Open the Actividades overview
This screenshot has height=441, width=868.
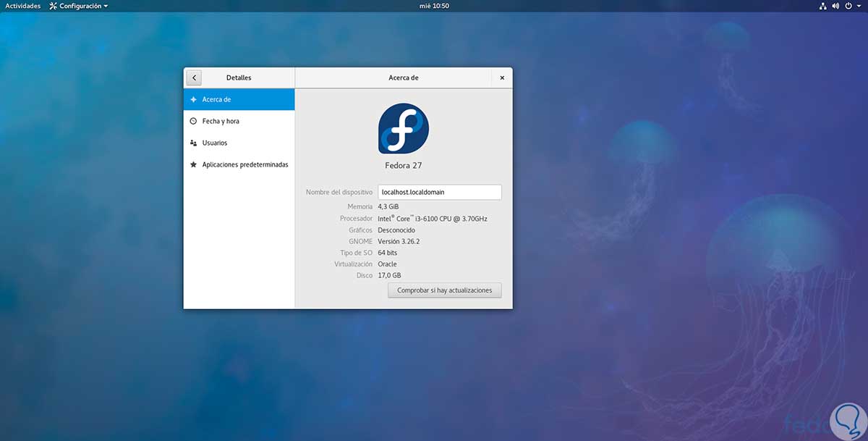pos(23,6)
